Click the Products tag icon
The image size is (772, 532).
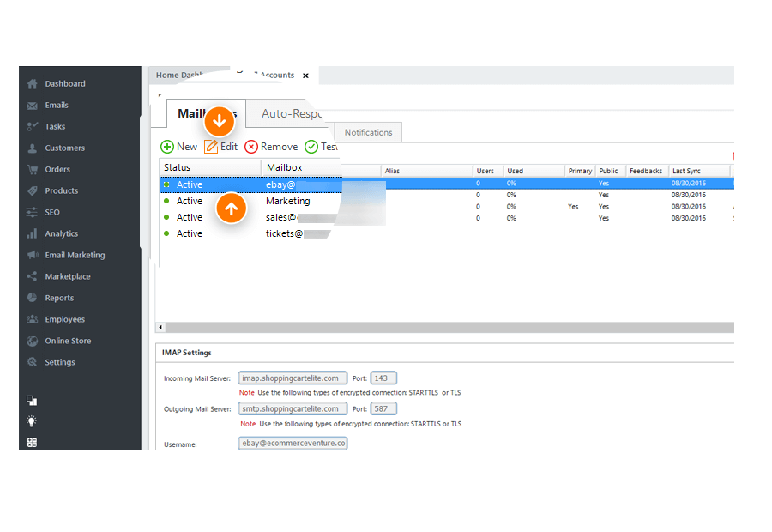click(x=32, y=190)
